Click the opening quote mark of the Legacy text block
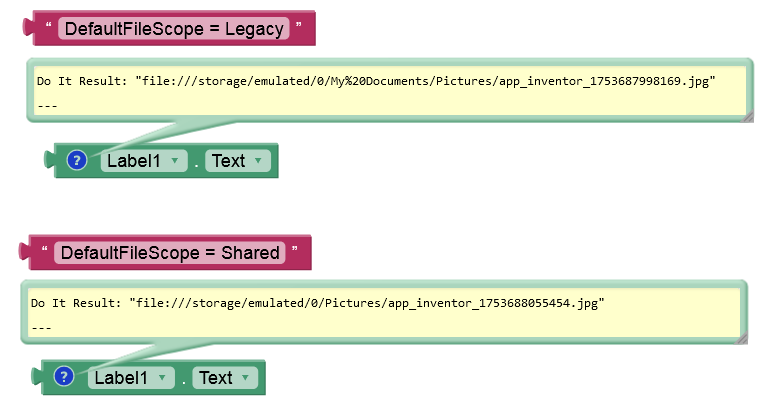 tap(49, 27)
